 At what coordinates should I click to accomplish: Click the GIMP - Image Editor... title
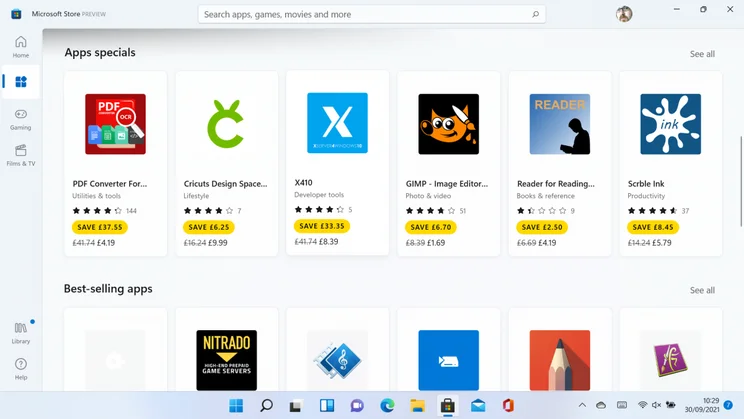[446, 184]
